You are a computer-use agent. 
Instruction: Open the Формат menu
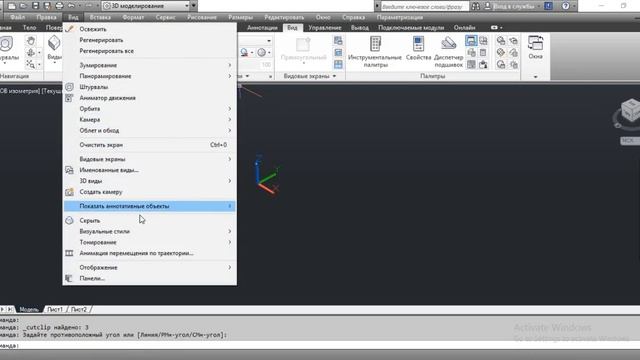[x=133, y=17]
